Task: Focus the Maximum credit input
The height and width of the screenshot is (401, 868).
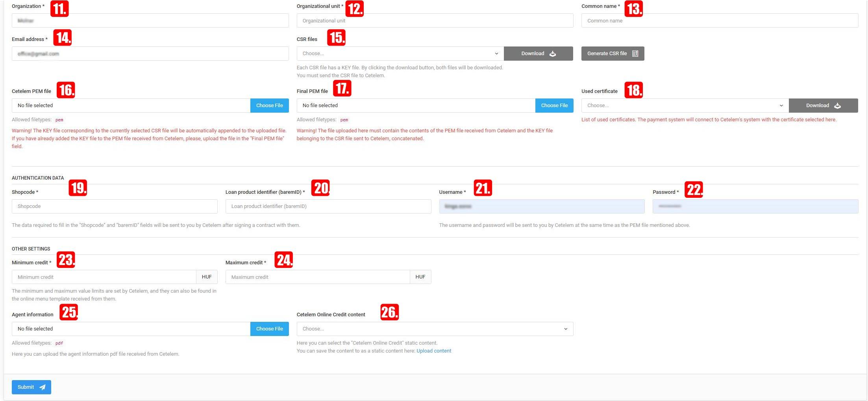Action: tap(317, 277)
